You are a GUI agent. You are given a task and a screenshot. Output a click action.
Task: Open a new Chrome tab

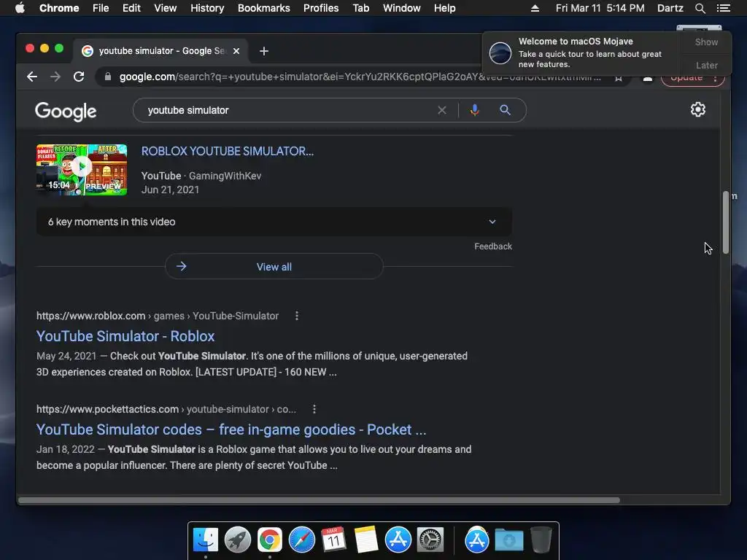pyautogui.click(x=264, y=51)
